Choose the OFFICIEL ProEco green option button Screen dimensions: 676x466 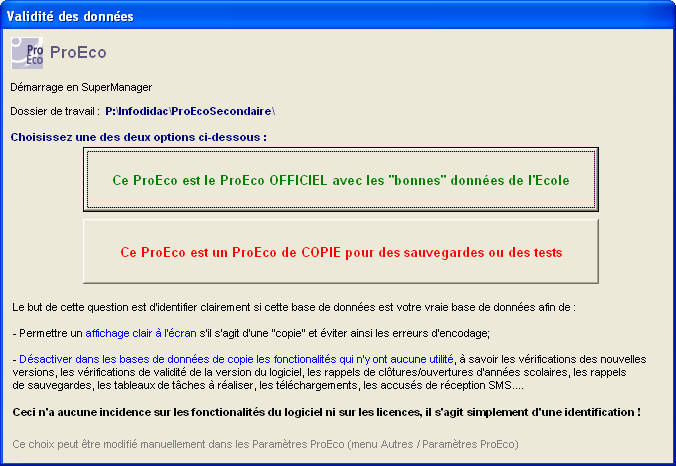pyautogui.click(x=341, y=179)
